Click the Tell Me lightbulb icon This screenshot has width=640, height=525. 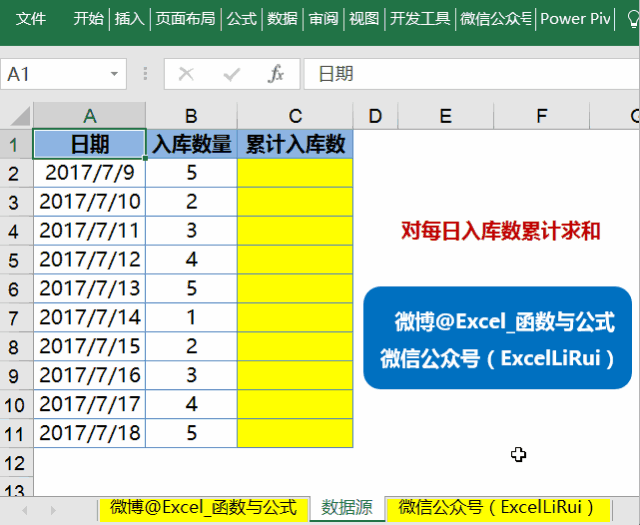point(633,19)
